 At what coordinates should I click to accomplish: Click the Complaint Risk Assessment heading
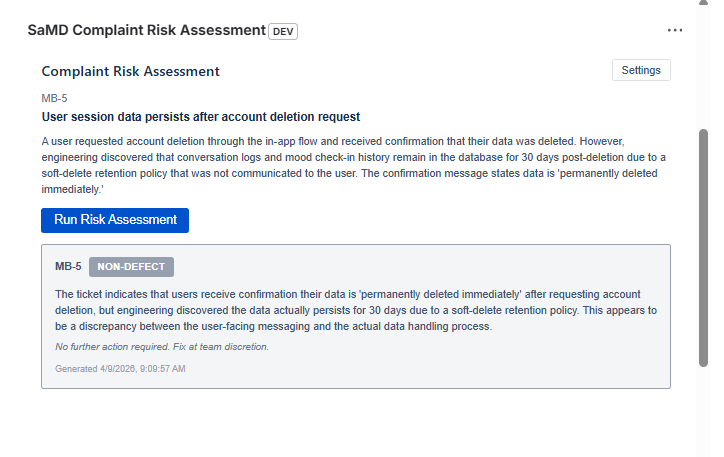130,72
